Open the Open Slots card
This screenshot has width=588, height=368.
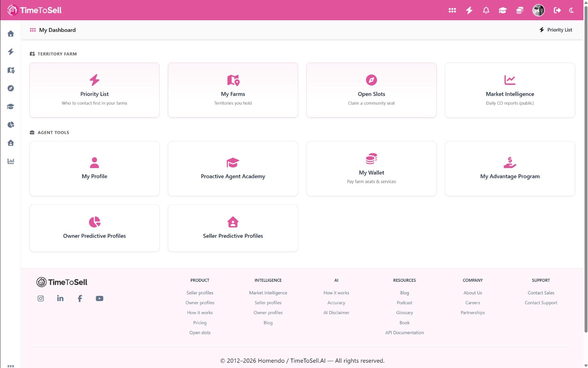371,90
